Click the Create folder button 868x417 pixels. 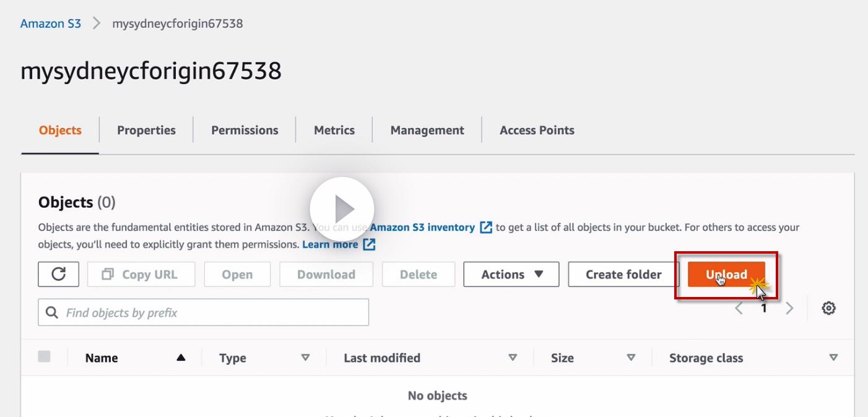(x=623, y=274)
